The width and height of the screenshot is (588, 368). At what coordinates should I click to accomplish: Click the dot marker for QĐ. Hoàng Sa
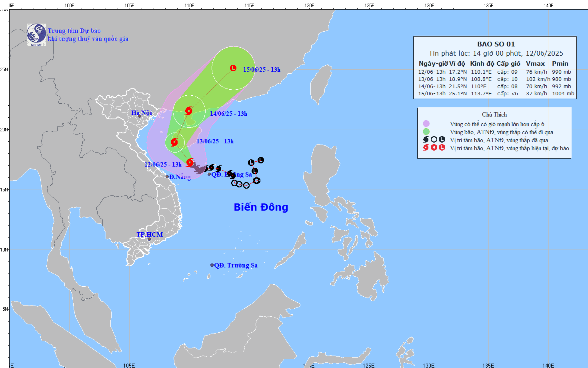tap(209, 174)
